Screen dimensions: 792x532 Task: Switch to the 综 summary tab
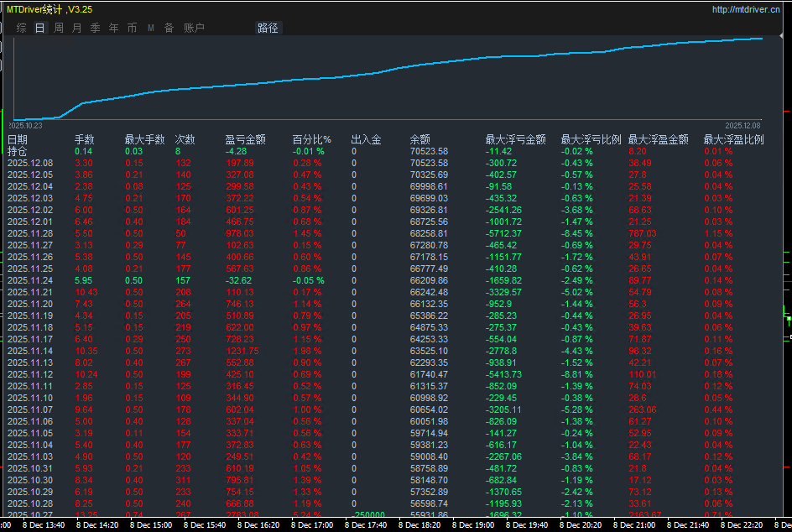(21, 28)
